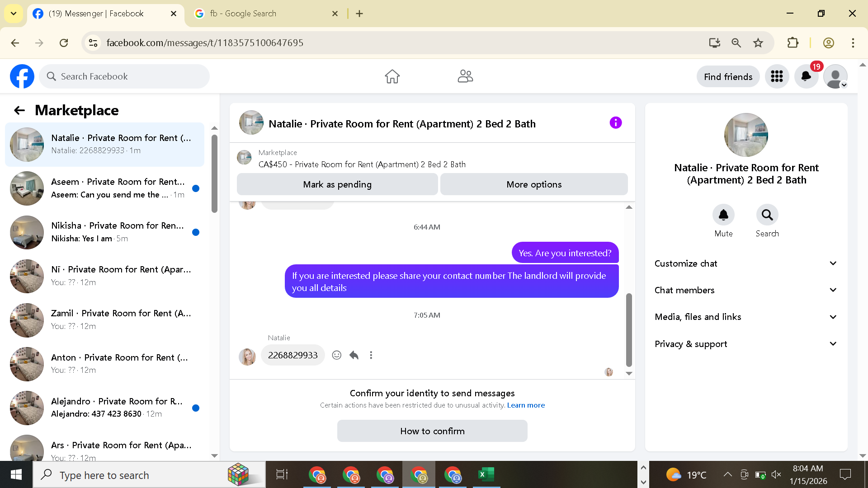This screenshot has width=868, height=488.
Task: Reply to Natalie's phone number message
Action: click(354, 355)
